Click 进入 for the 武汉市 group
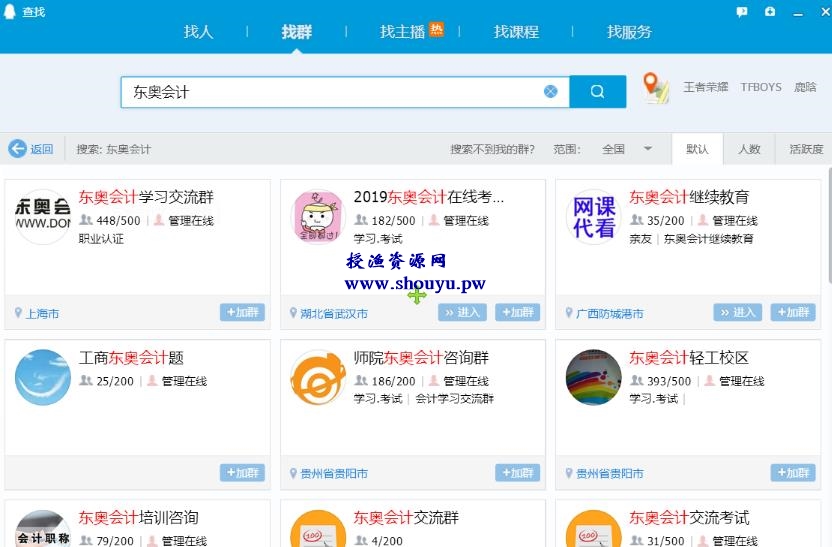 [x=462, y=312]
